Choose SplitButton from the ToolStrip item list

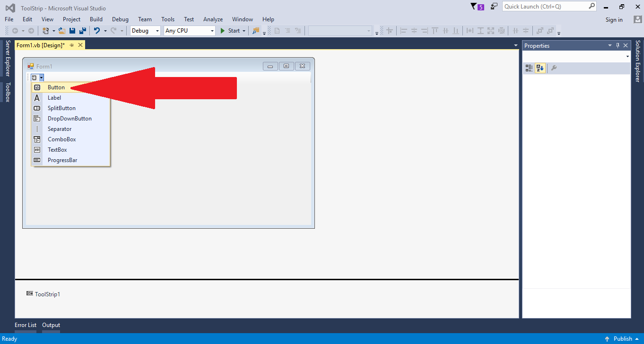[x=70, y=108]
